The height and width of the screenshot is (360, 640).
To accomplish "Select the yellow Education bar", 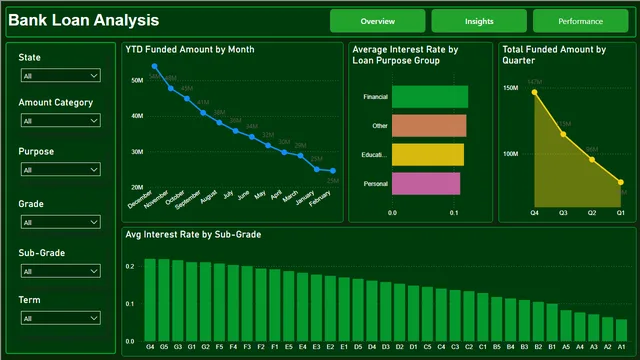I will coord(428,155).
